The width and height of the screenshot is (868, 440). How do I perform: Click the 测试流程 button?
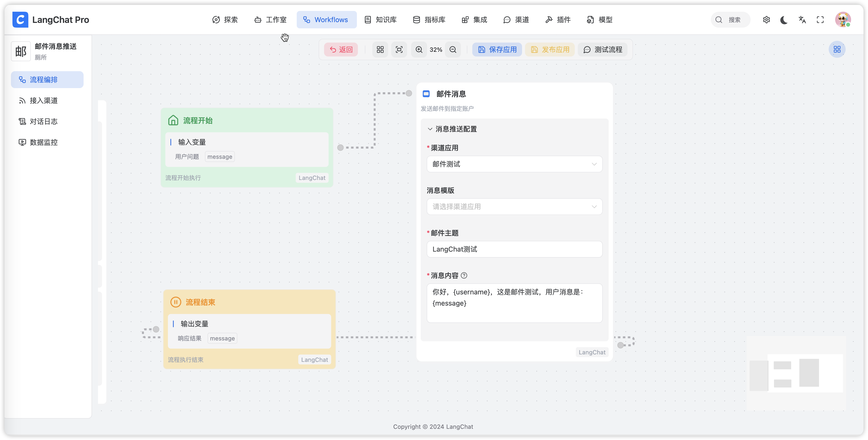click(602, 50)
